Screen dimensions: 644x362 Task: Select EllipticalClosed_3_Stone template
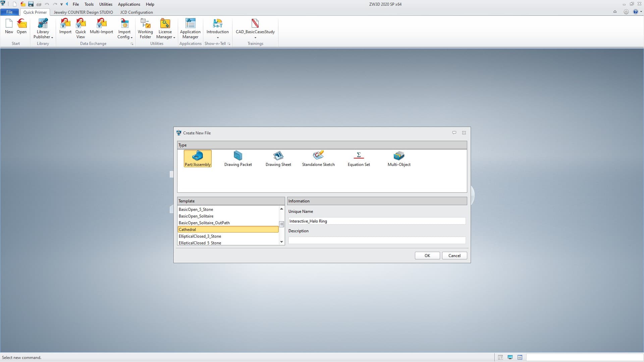click(228, 236)
